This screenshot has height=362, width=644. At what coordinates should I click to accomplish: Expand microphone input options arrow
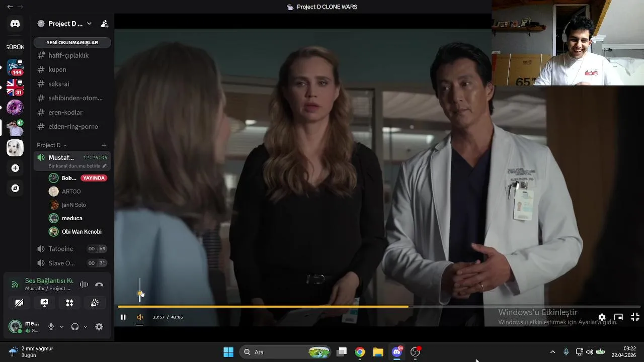coord(61,327)
